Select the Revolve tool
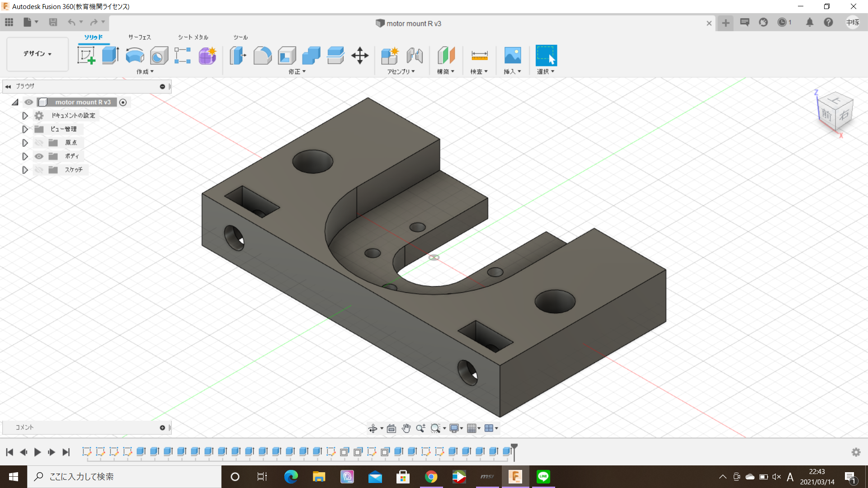This screenshot has width=868, height=488. (x=135, y=56)
